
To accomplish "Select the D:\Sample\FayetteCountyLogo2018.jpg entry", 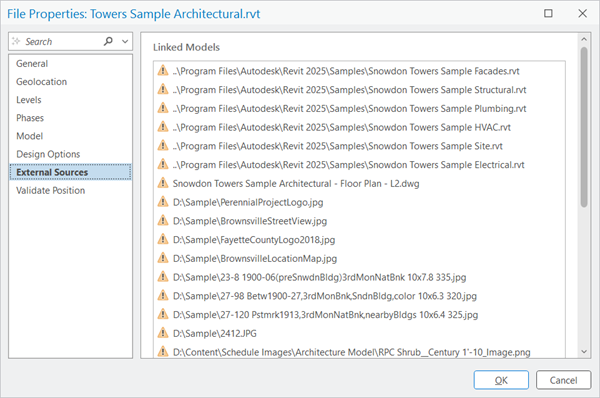I will tap(254, 240).
